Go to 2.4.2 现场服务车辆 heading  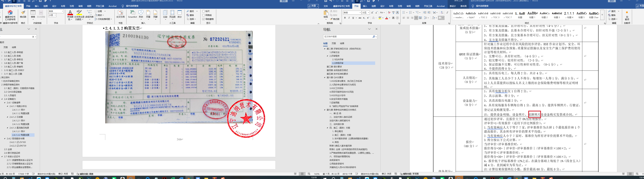click(x=16, y=138)
